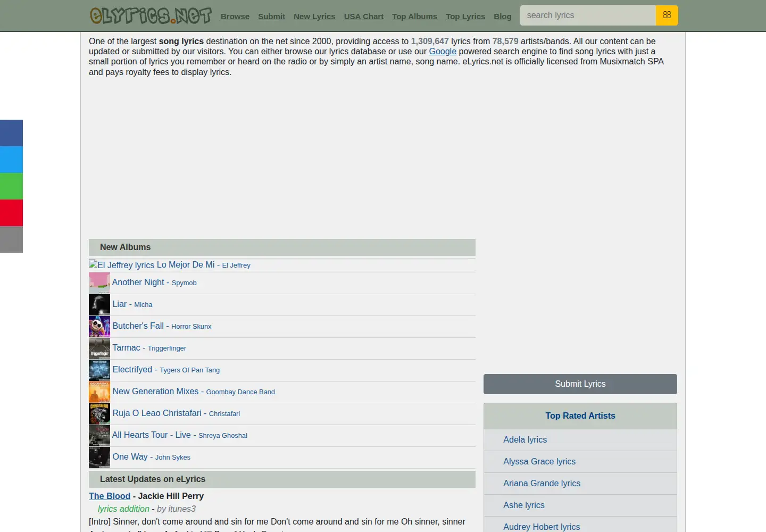766x532 pixels.
Task: Open the Browse menu
Action: [x=235, y=16]
